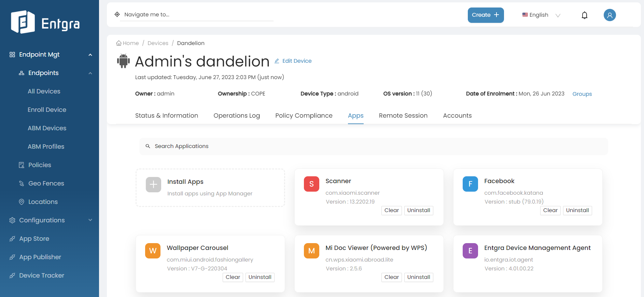Open the Remote Session tab
Screen dimensions: 644x297
403,116
